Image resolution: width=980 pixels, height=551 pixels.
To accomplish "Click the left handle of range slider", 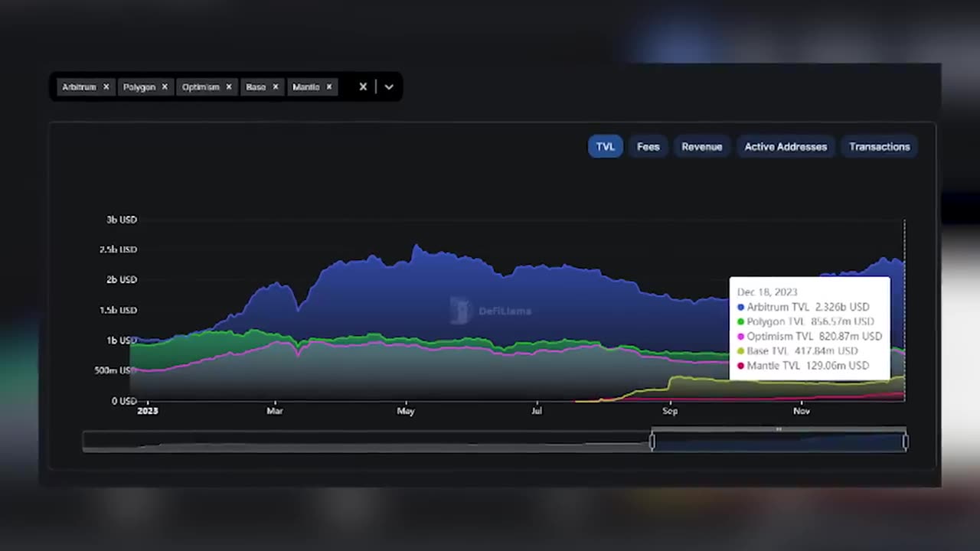I will click(652, 442).
